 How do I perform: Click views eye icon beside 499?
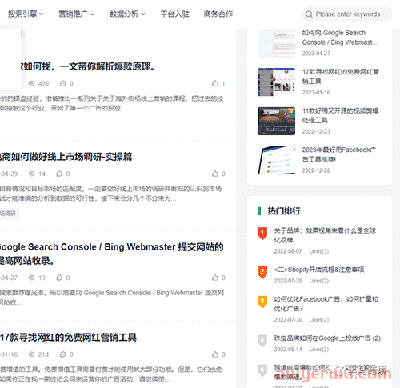pyautogui.click(x=32, y=83)
